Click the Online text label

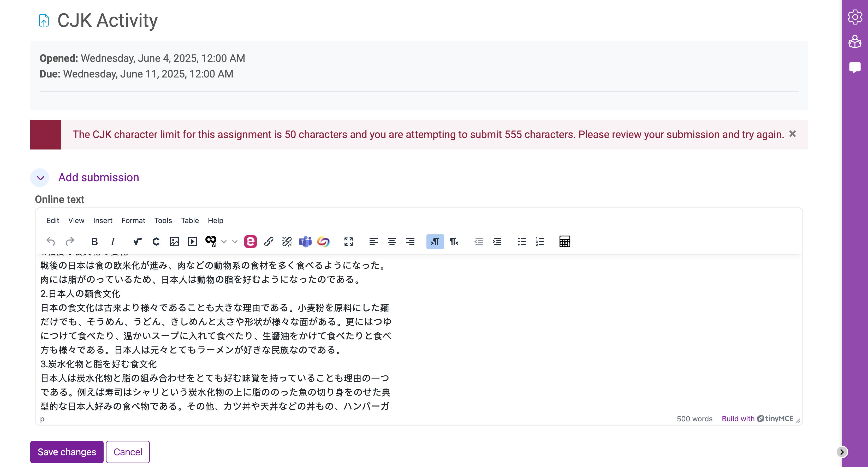click(60, 199)
